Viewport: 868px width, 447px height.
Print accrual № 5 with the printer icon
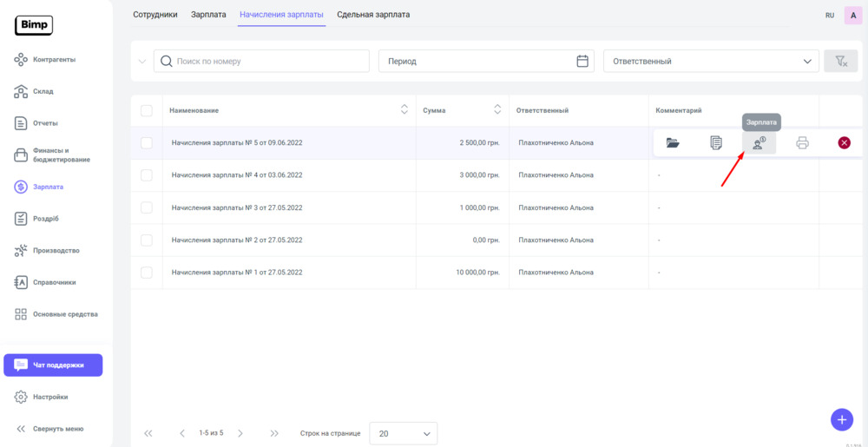[802, 143]
